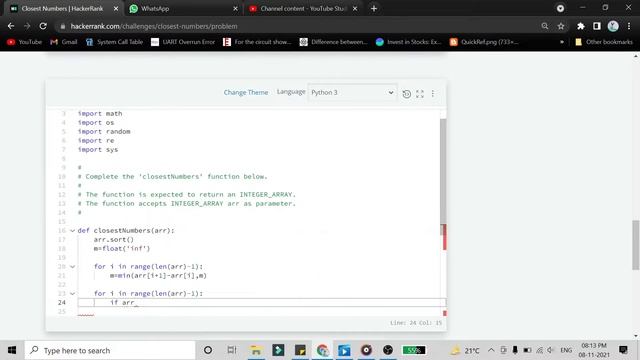Open the Gmail bookmark

point(64,42)
